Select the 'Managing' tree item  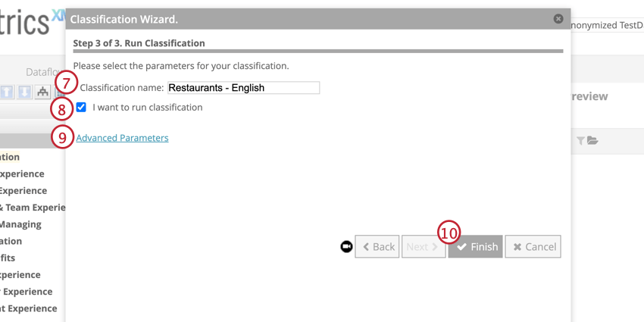click(x=20, y=224)
